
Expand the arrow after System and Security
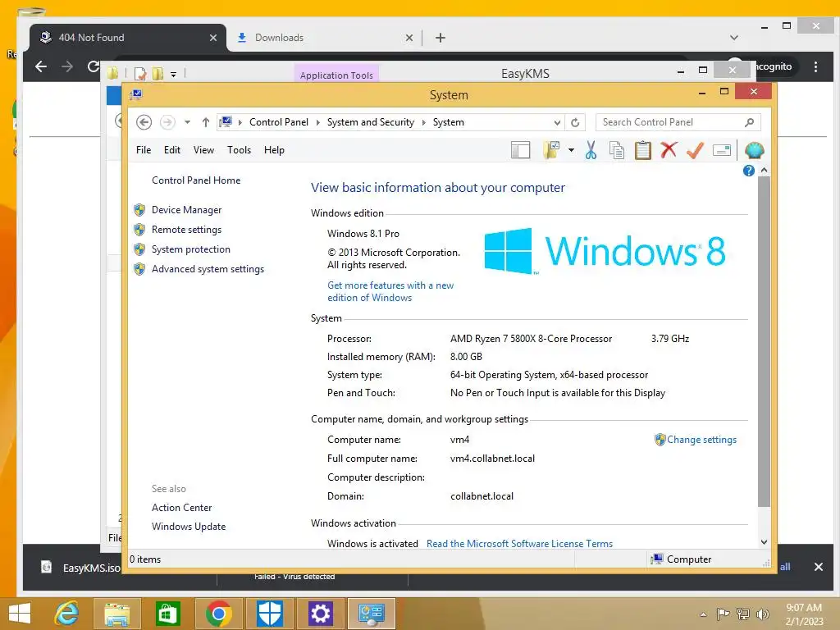coord(424,123)
